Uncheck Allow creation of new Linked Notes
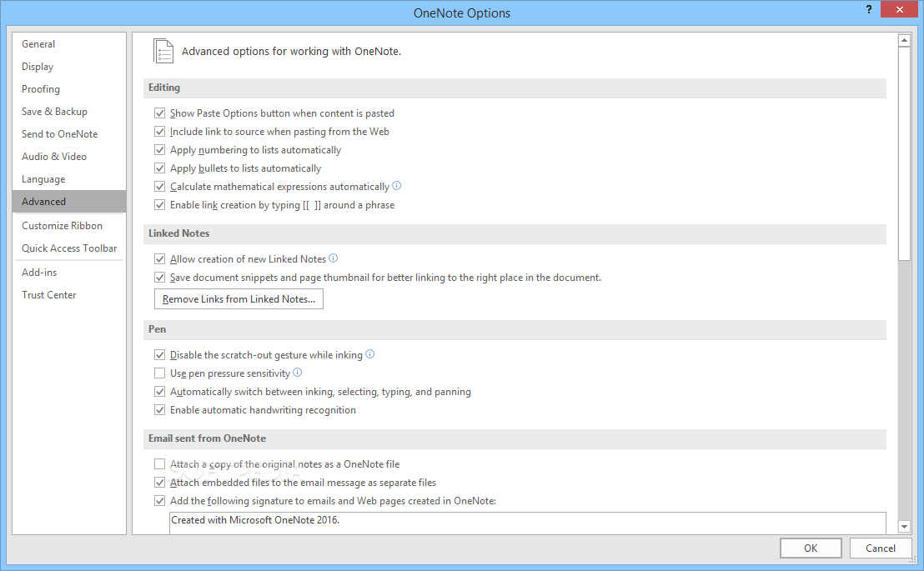The width and height of the screenshot is (924, 571). [x=159, y=259]
